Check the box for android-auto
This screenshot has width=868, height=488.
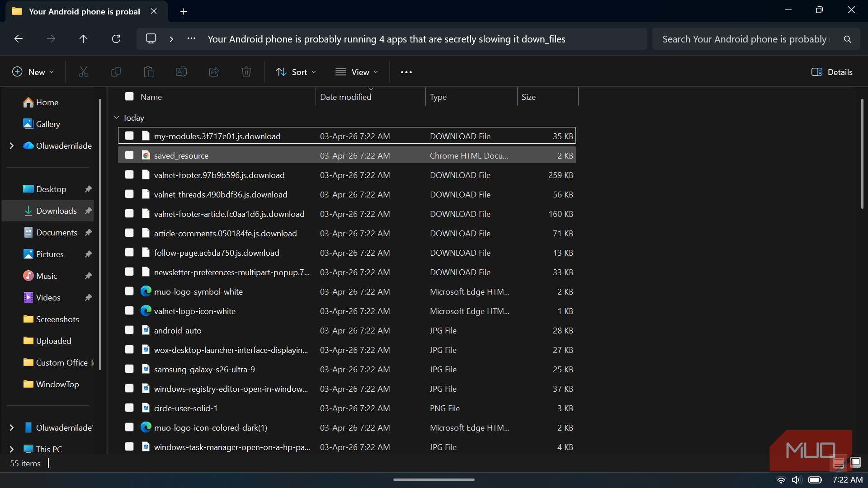pyautogui.click(x=129, y=330)
